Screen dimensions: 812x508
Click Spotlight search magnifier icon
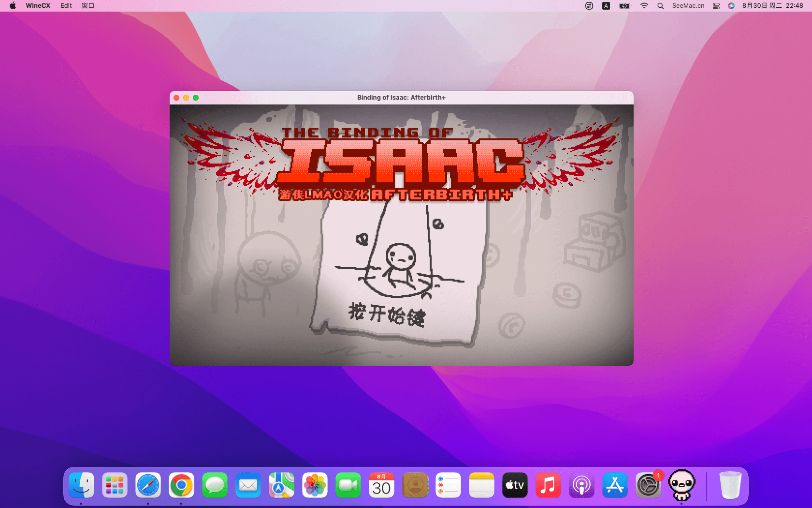tap(660, 6)
